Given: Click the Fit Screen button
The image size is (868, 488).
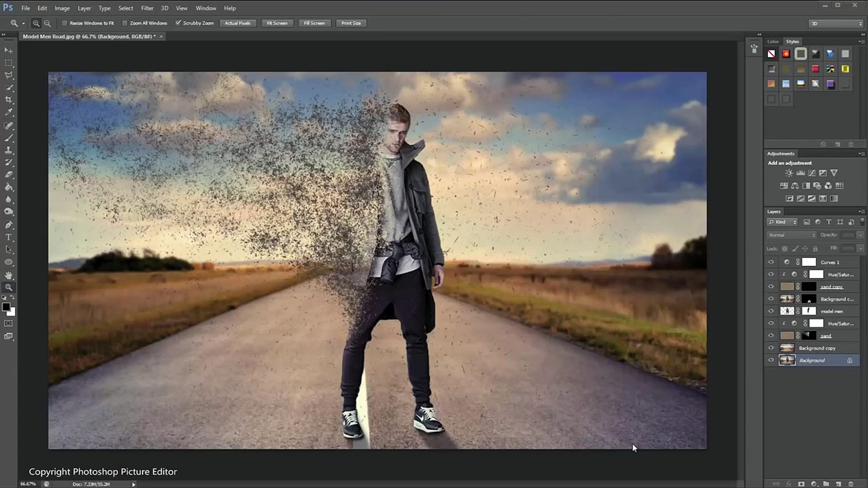Looking at the screenshot, I should click(x=277, y=23).
